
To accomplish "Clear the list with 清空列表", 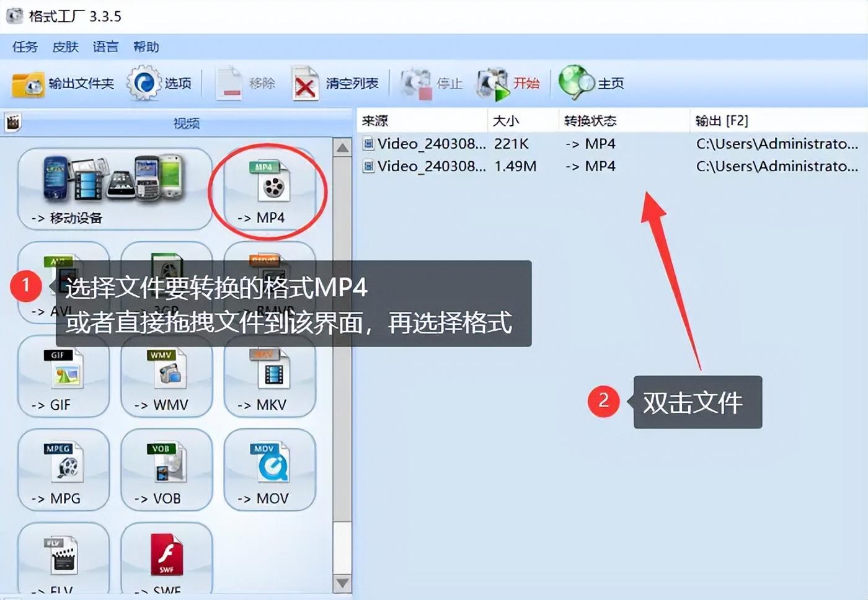I will (x=335, y=84).
